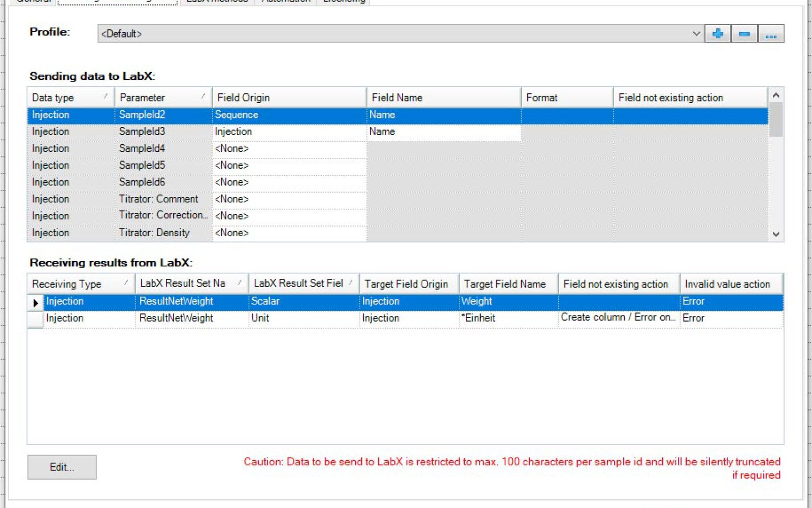Click the sending table's Field not existing action header

691,98
